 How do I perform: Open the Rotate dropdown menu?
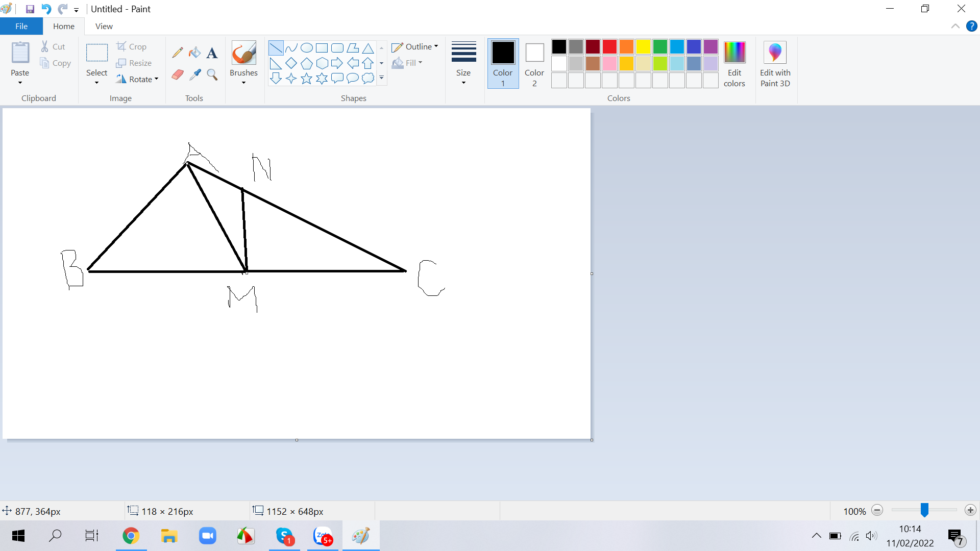click(137, 79)
